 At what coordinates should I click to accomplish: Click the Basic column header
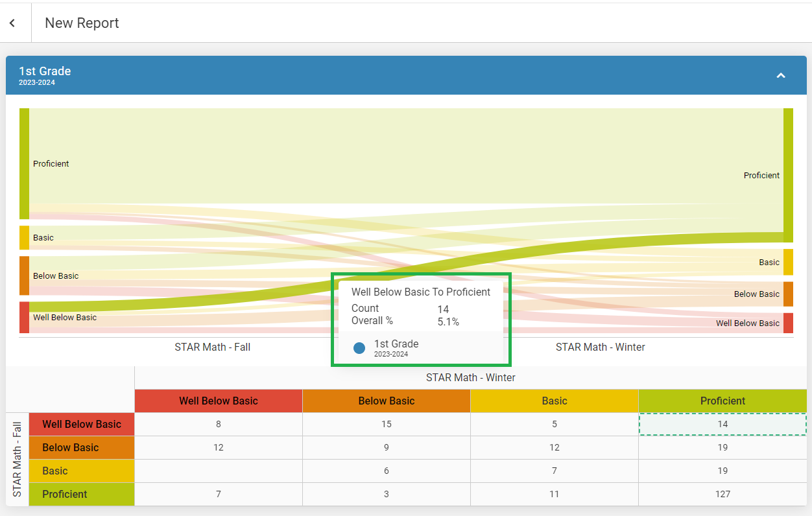click(555, 401)
